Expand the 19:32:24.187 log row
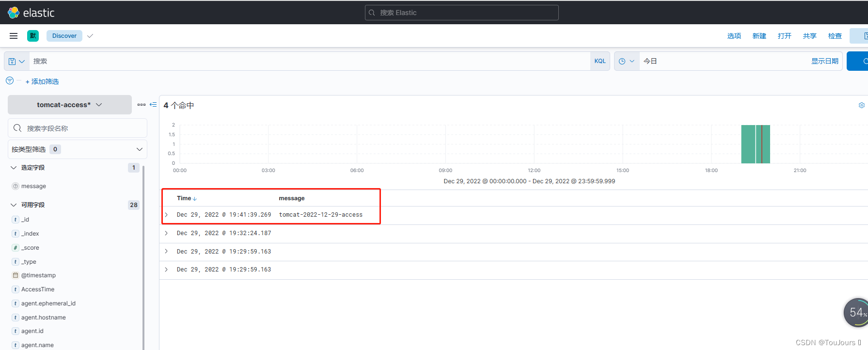The width and height of the screenshot is (868, 350). tap(166, 233)
